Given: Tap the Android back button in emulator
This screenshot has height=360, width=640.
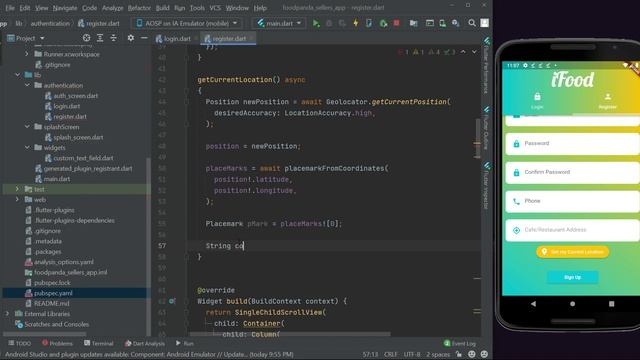Looking at the screenshot, I should [533, 304].
